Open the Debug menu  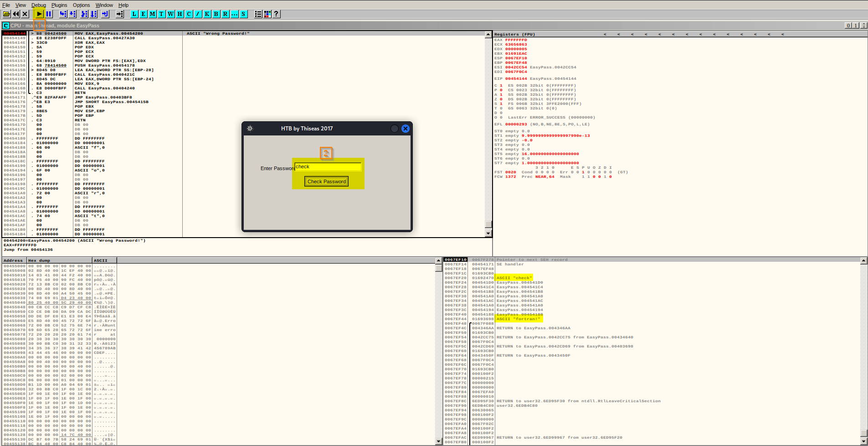39,5
